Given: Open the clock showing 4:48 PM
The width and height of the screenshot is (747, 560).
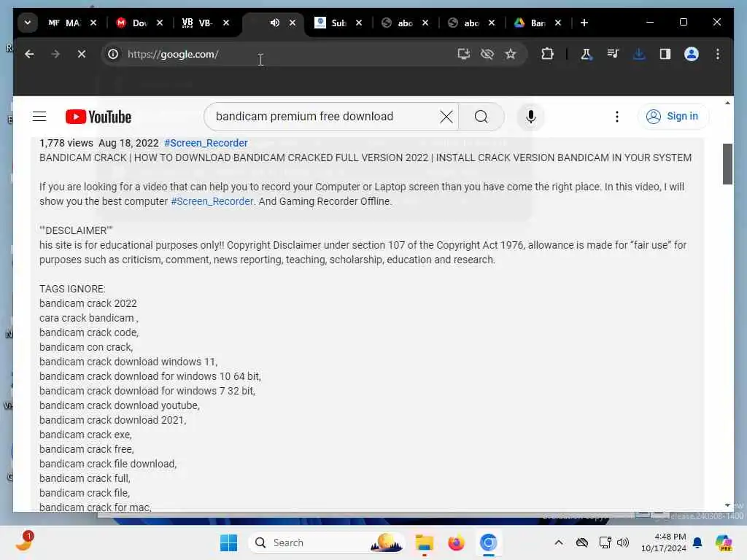Looking at the screenshot, I should pyautogui.click(x=663, y=542).
